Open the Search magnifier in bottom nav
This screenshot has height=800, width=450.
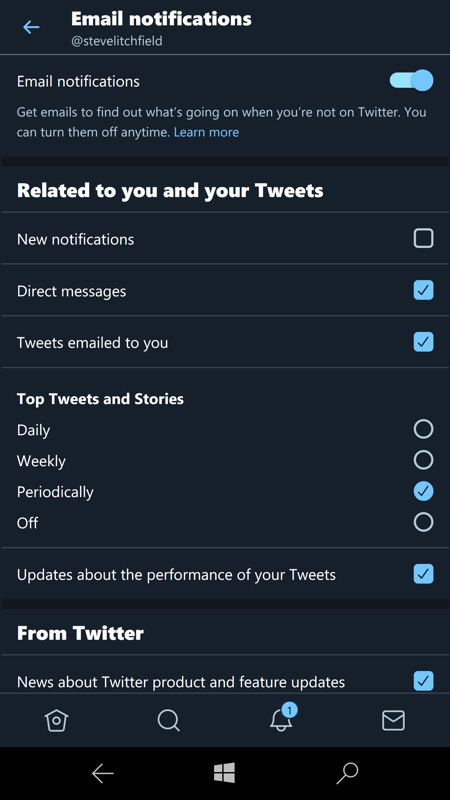point(168,720)
